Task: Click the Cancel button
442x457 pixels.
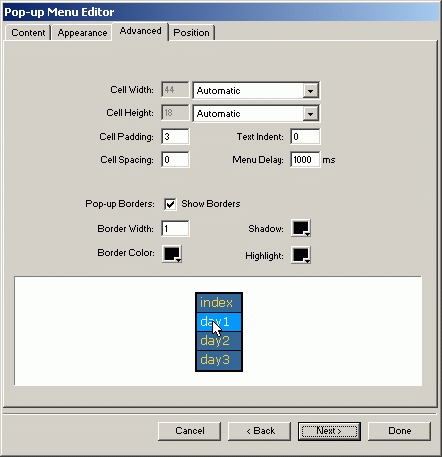Action: (189, 431)
